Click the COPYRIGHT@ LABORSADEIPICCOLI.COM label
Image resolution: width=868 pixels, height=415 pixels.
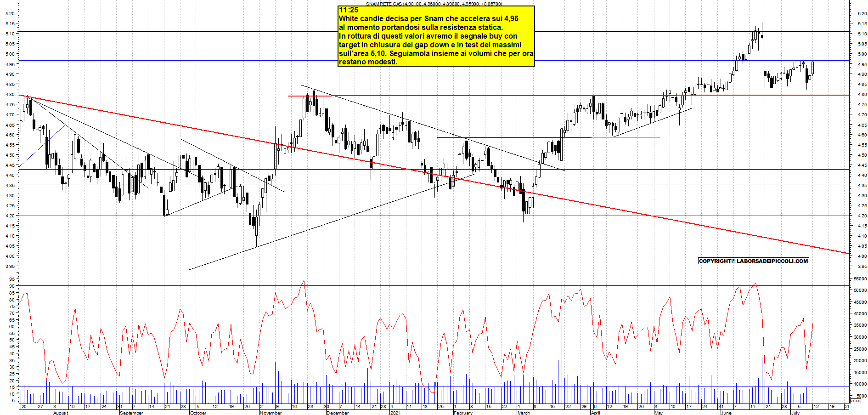pyautogui.click(x=753, y=261)
